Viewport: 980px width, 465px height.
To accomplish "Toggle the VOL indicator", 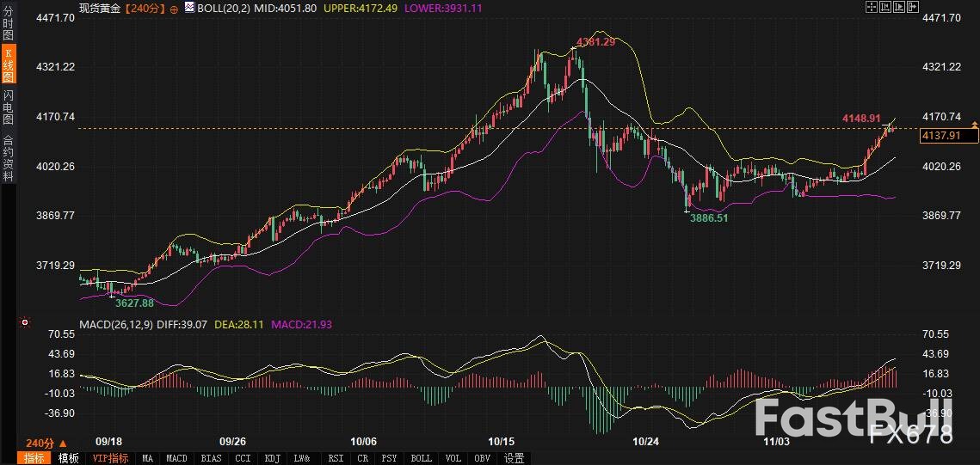I will pos(453,458).
